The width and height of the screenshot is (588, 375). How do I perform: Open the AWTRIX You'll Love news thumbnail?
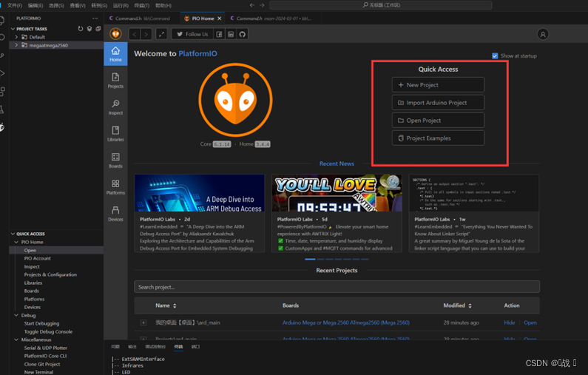pyautogui.click(x=337, y=193)
